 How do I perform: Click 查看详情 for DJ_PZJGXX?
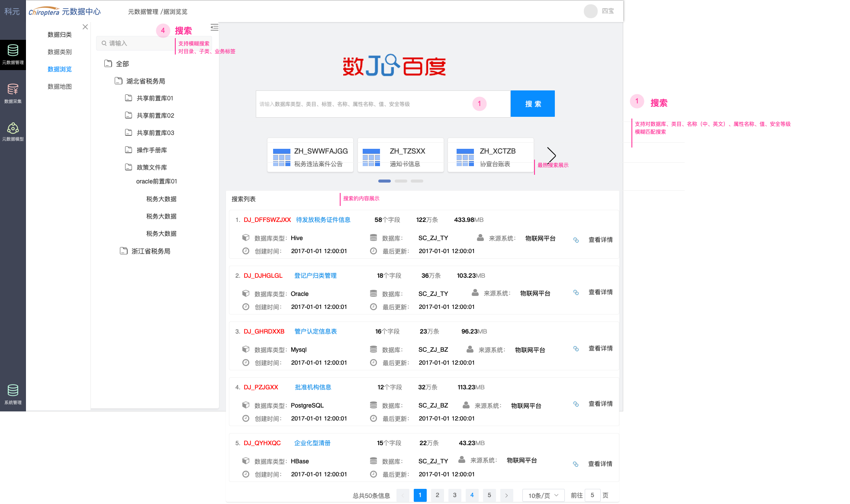coord(601,404)
